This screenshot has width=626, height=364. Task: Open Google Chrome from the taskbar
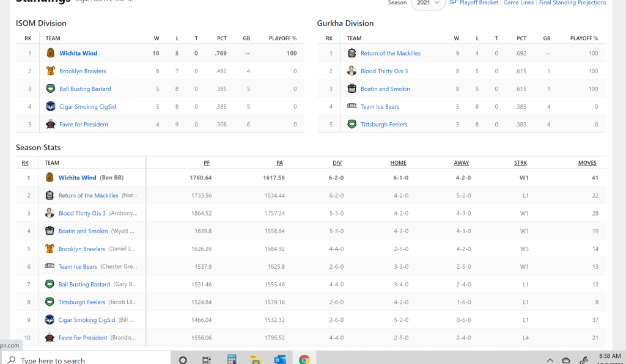(304, 360)
